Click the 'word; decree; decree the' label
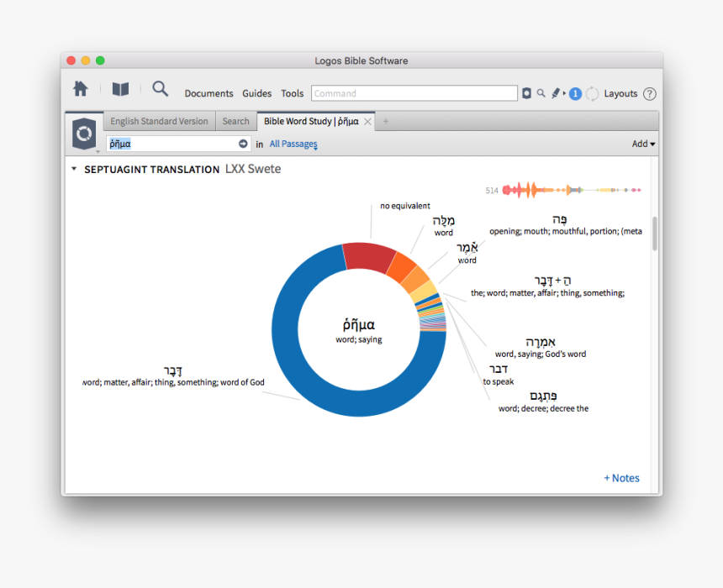The width and height of the screenshot is (723, 588). 543,408
